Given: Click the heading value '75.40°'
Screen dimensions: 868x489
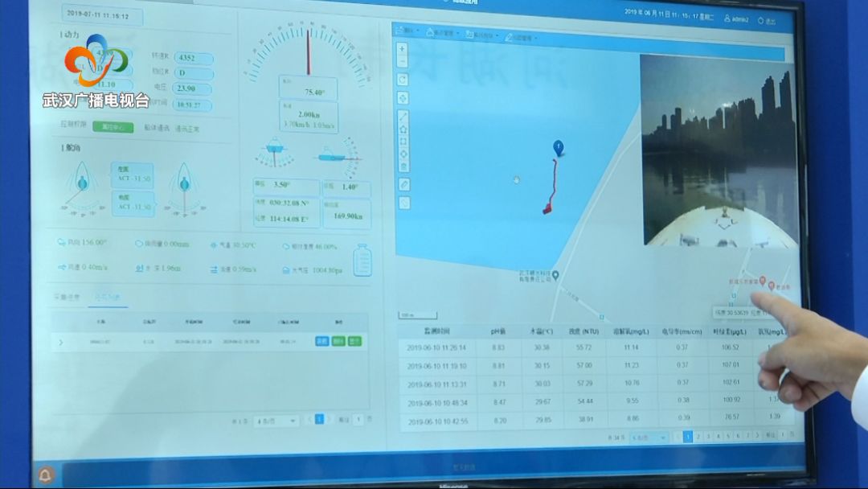Looking at the screenshot, I should click(x=314, y=92).
